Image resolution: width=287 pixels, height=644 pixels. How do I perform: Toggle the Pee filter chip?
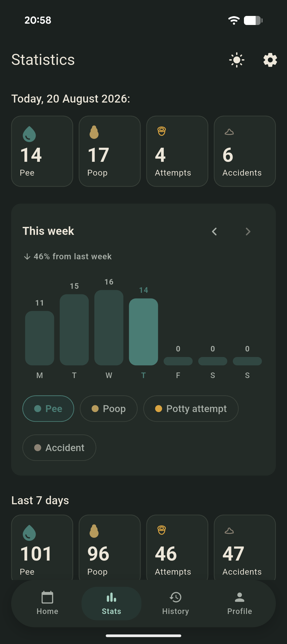click(48, 409)
